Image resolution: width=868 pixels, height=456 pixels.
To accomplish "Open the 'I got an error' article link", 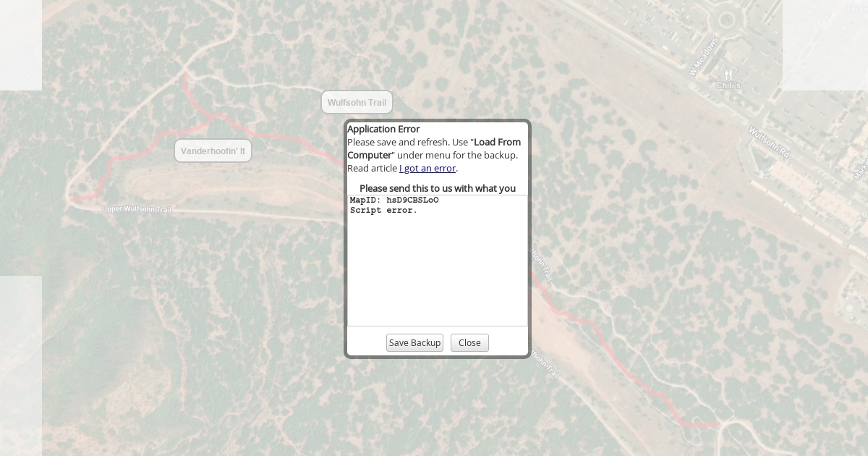I will pyautogui.click(x=427, y=168).
